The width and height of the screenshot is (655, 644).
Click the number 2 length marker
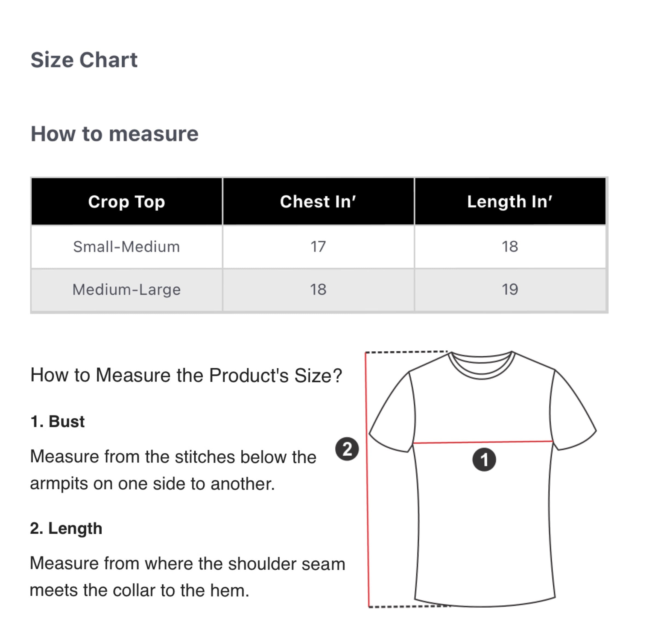click(x=347, y=449)
